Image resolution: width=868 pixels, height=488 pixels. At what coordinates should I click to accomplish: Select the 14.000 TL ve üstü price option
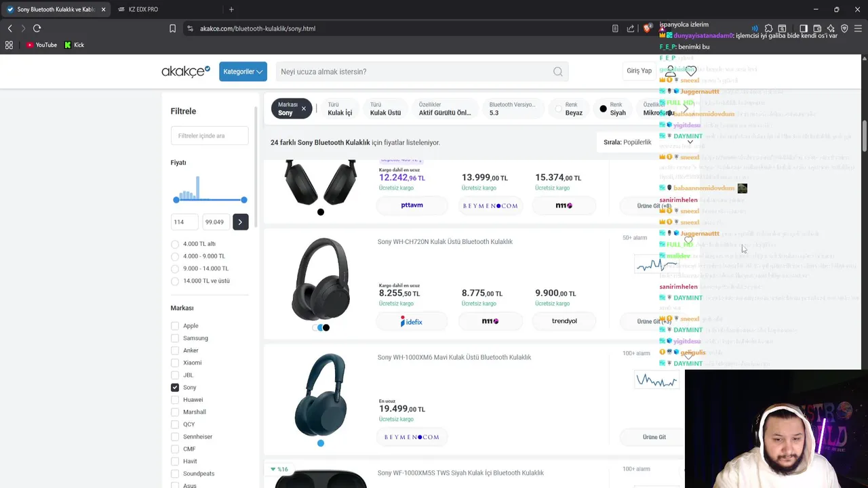(175, 281)
